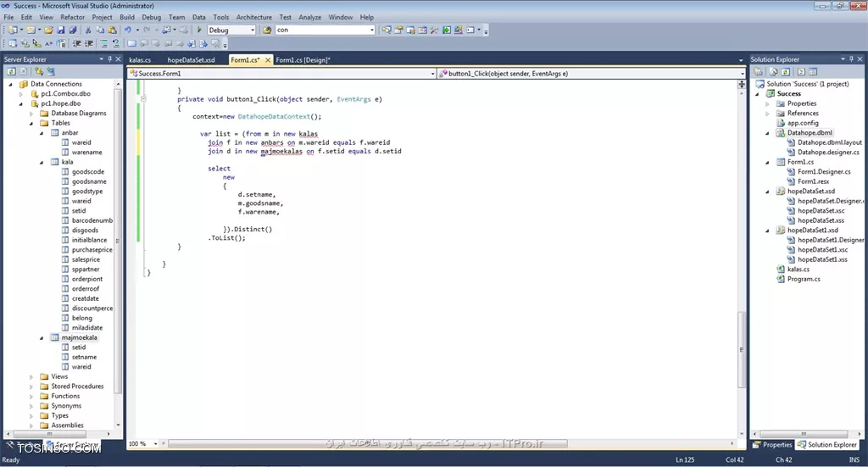Screen dimensions: 868x467
Task: Click the Refresh icon in Solution Explorer
Action: (x=786, y=71)
